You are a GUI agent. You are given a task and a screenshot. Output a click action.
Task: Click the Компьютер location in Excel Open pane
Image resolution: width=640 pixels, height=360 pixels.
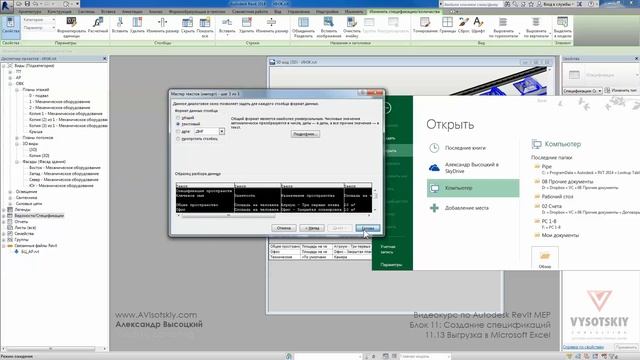[473, 188]
